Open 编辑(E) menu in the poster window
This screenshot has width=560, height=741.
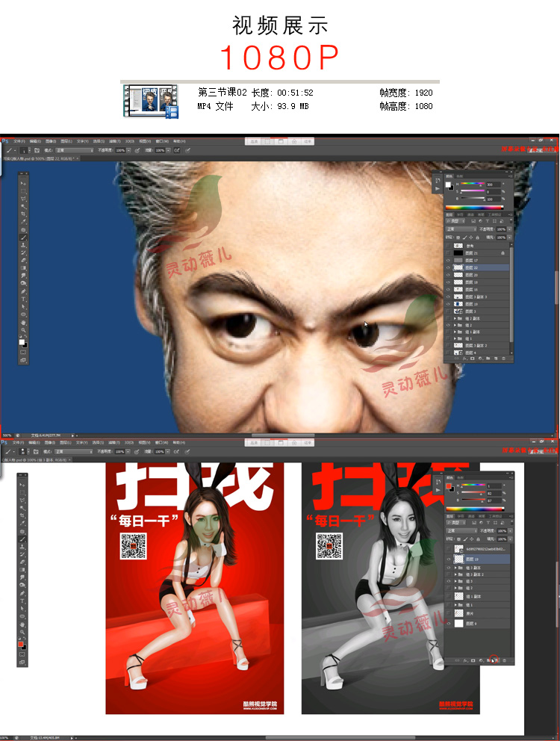[34, 442]
